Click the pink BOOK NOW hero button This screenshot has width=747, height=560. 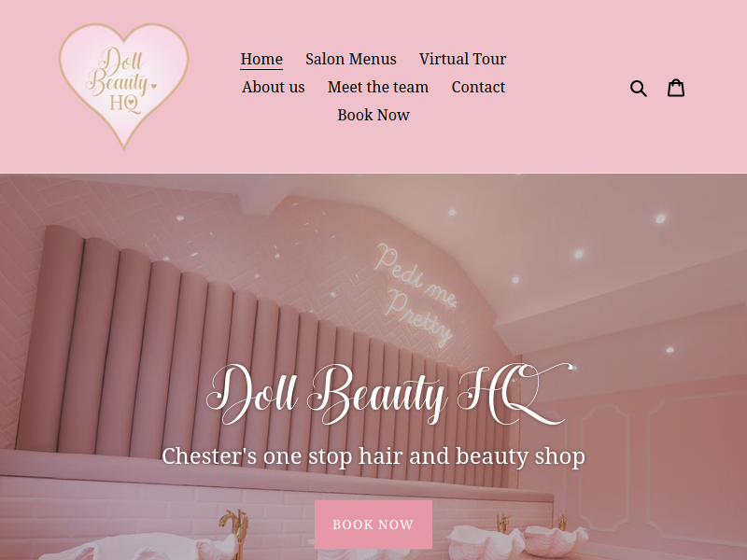coord(373,525)
